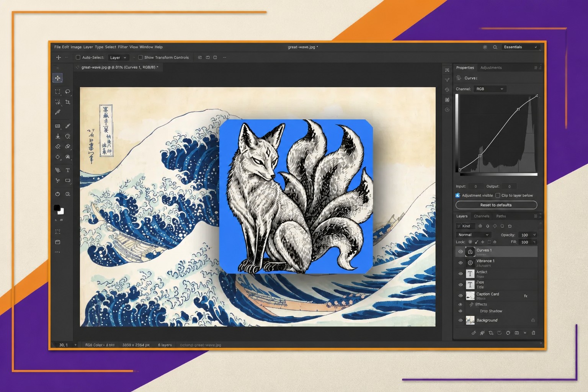
Task: Click the three-dot toolbar overflow icon
Action: pos(57,252)
